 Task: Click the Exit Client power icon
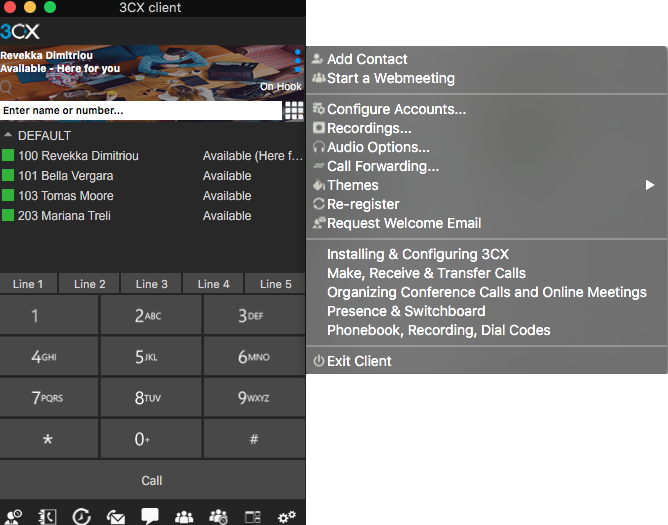point(319,361)
